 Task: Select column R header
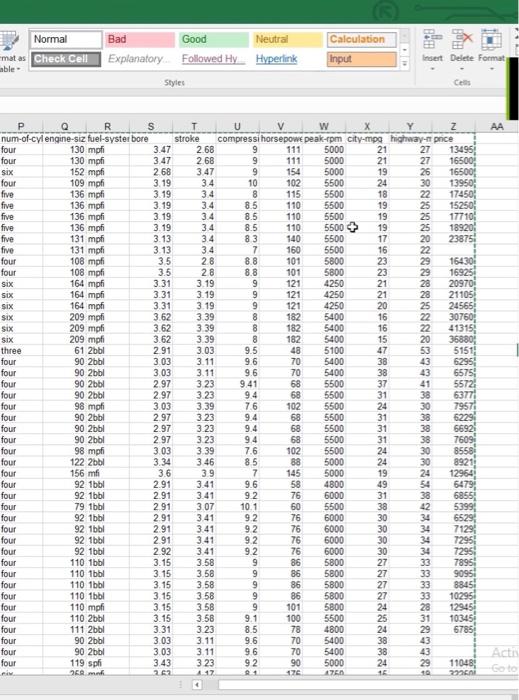click(x=108, y=127)
